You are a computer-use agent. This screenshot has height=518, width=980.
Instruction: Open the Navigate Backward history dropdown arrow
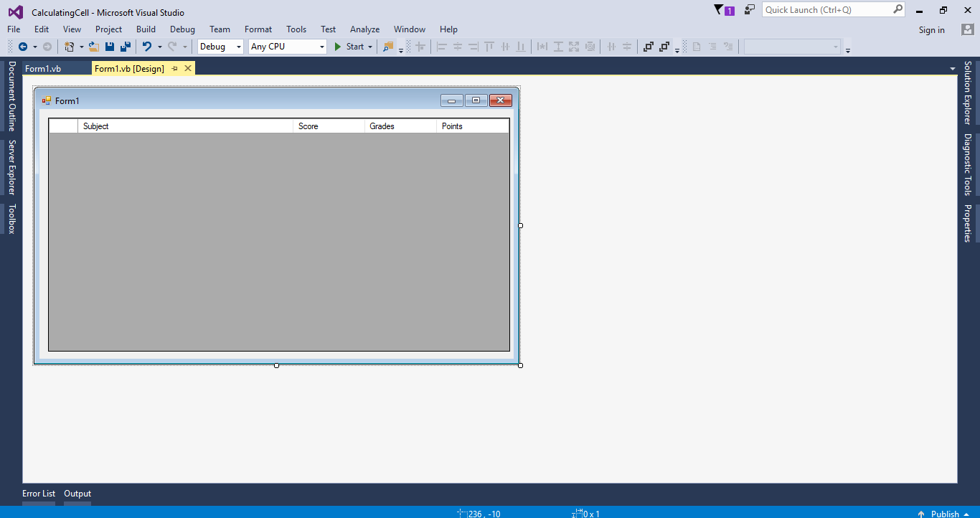pyautogui.click(x=34, y=47)
